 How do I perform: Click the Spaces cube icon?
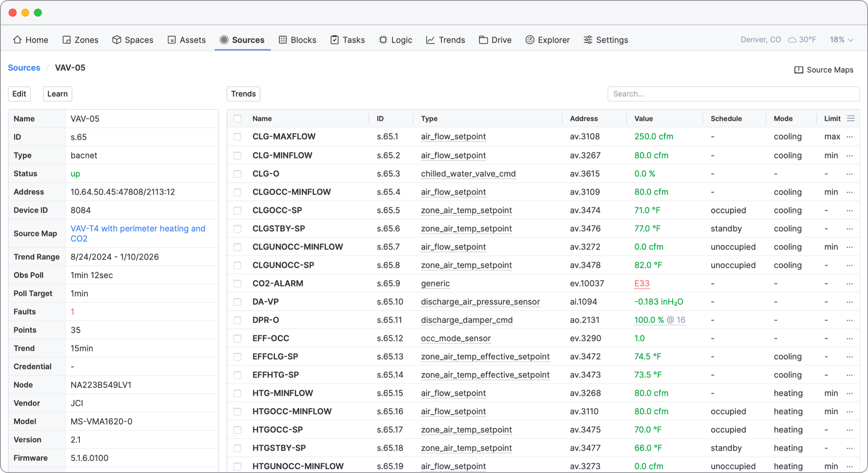[116, 40]
